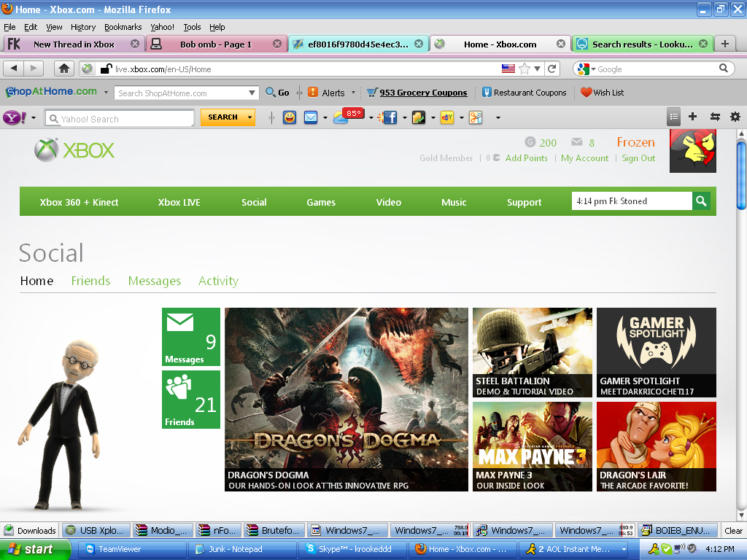Open the My Account link
This screenshot has width=747, height=560.
click(584, 158)
